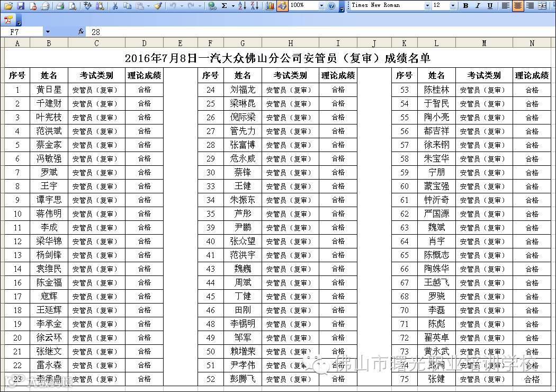Click the name cell 黄日星
The height and width of the screenshot is (392, 556).
49,90
